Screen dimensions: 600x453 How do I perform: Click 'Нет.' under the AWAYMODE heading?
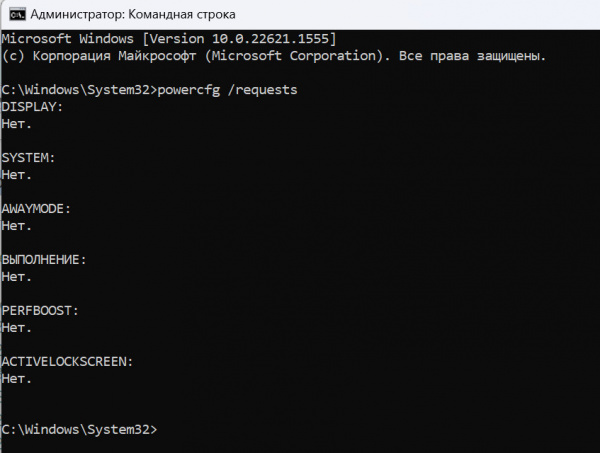point(17,225)
